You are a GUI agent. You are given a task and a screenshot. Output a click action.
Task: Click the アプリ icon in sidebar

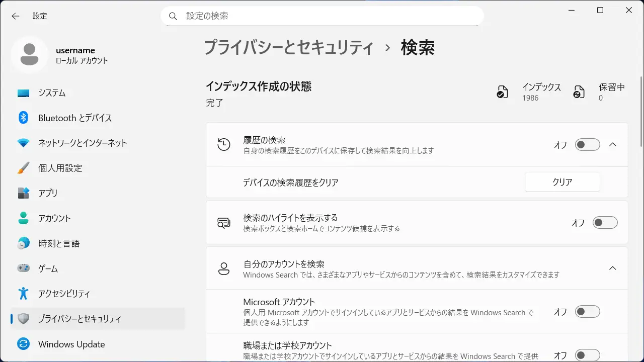[x=23, y=193]
